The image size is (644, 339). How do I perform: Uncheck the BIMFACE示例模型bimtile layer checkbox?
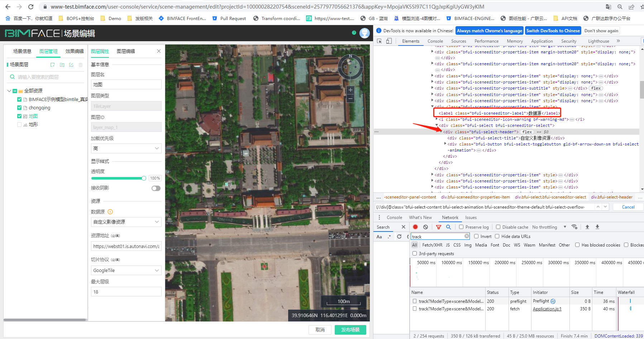coord(19,99)
